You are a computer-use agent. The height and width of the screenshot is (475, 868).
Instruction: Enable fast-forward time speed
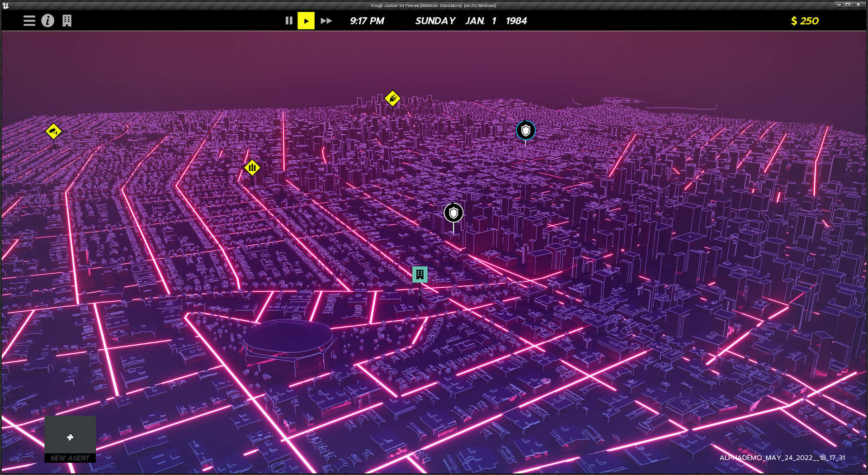(326, 21)
